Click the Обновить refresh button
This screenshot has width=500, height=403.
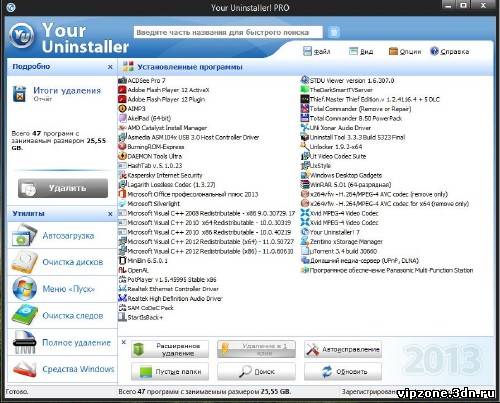click(x=343, y=372)
